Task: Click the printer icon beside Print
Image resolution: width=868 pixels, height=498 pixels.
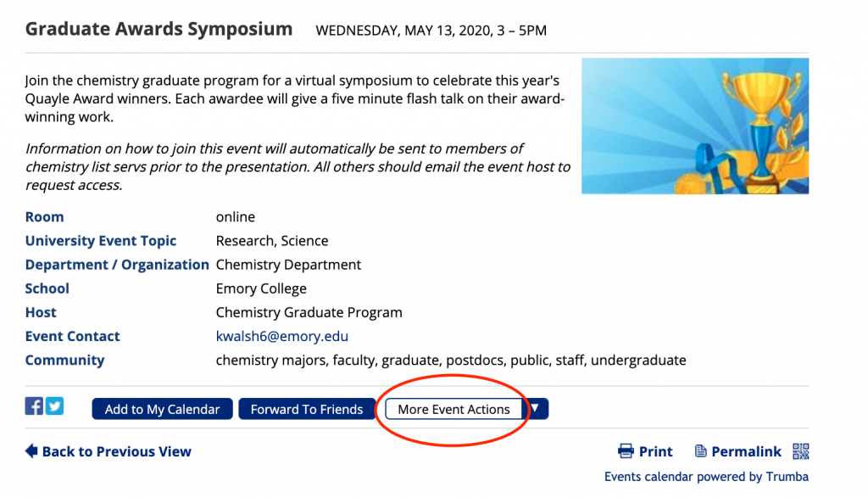Action: [x=626, y=450]
